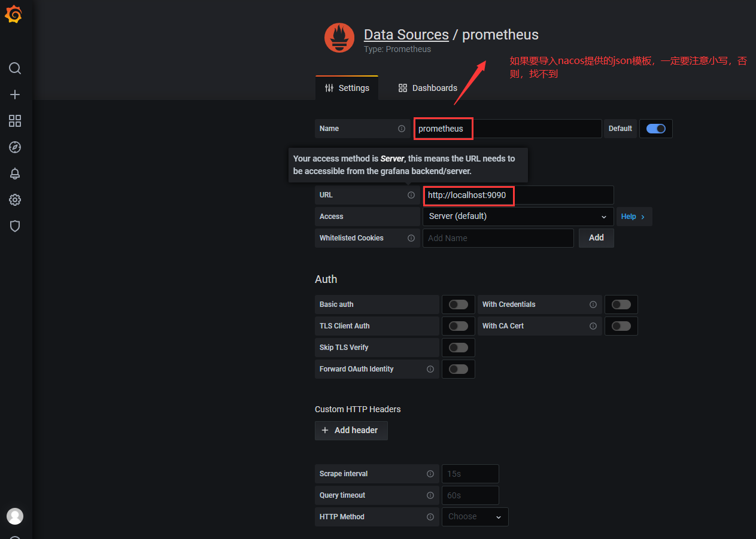
Task: Open the Alerting bell icon
Action: point(15,173)
